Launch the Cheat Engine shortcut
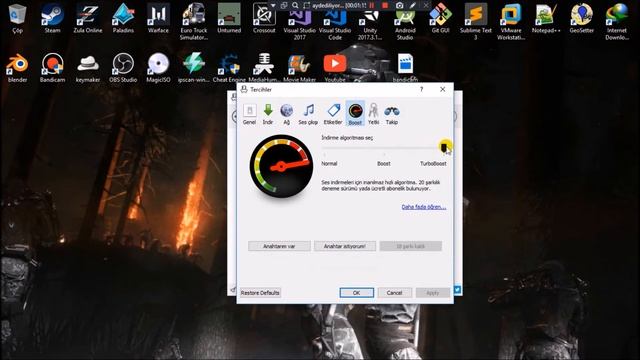The image size is (640, 360). (229, 68)
